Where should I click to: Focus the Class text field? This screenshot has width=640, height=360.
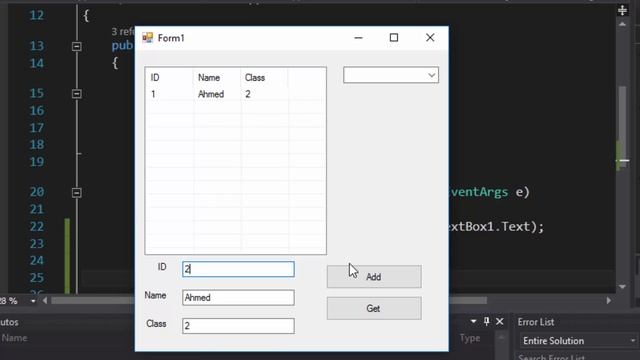pos(238,326)
